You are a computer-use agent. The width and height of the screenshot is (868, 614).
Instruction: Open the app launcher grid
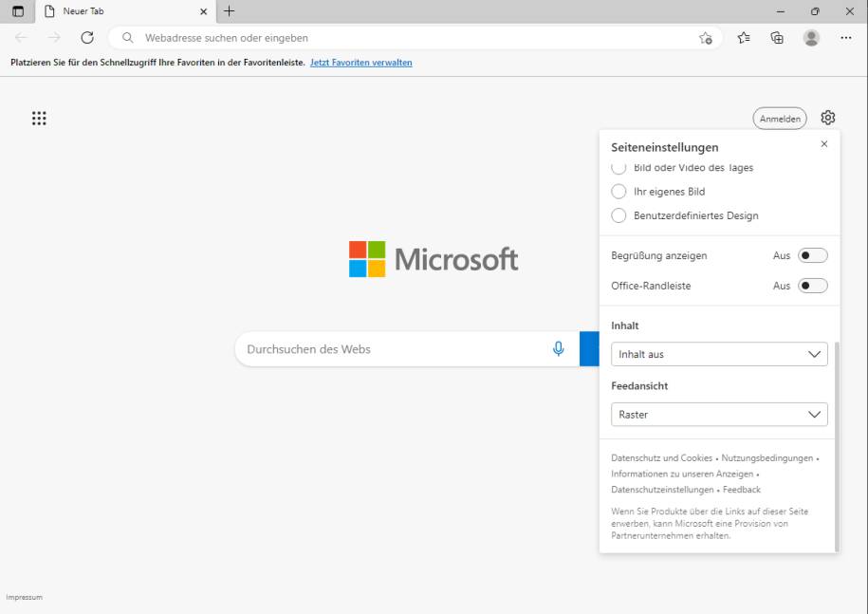pos(39,118)
